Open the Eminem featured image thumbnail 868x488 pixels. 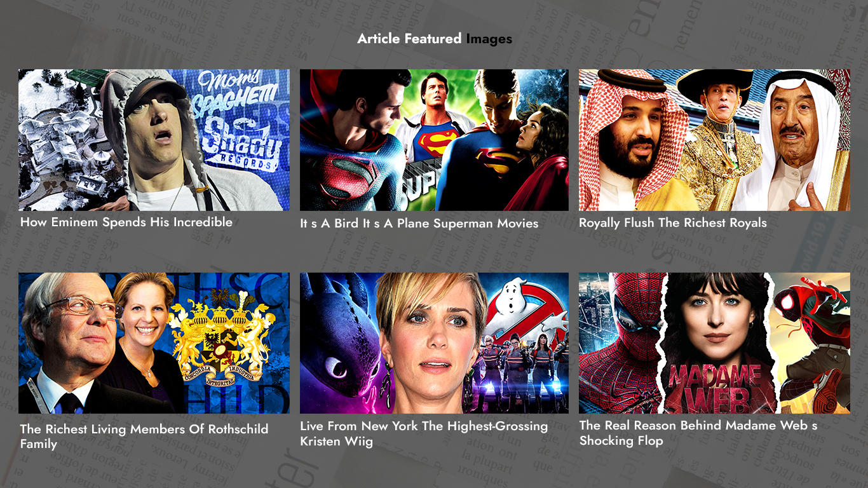point(154,140)
